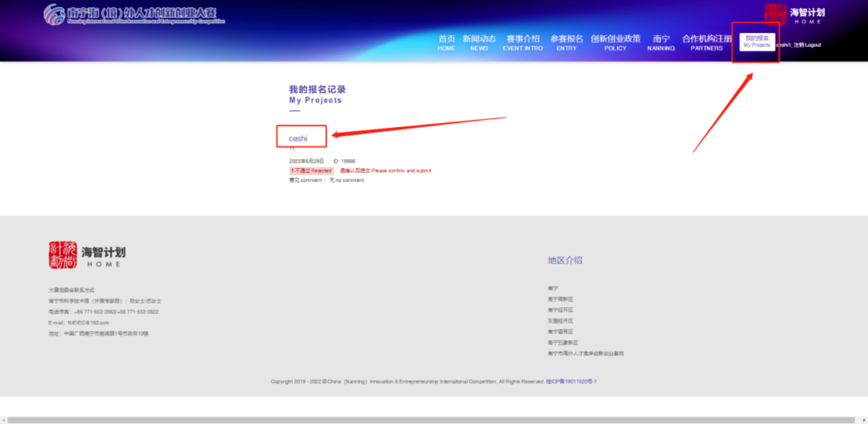This screenshot has width=868, height=424.
Task: Click the ICP备 record number link
Action: click(x=571, y=381)
